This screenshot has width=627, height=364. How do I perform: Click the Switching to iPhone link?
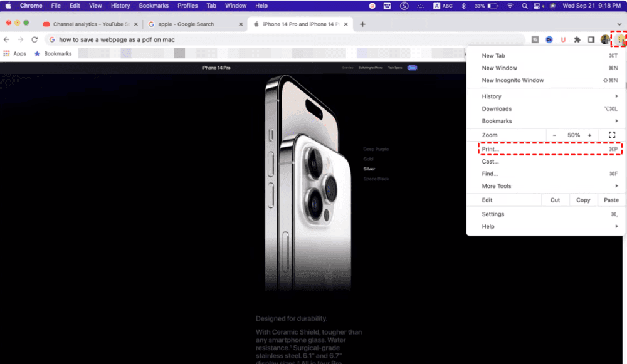(x=371, y=68)
